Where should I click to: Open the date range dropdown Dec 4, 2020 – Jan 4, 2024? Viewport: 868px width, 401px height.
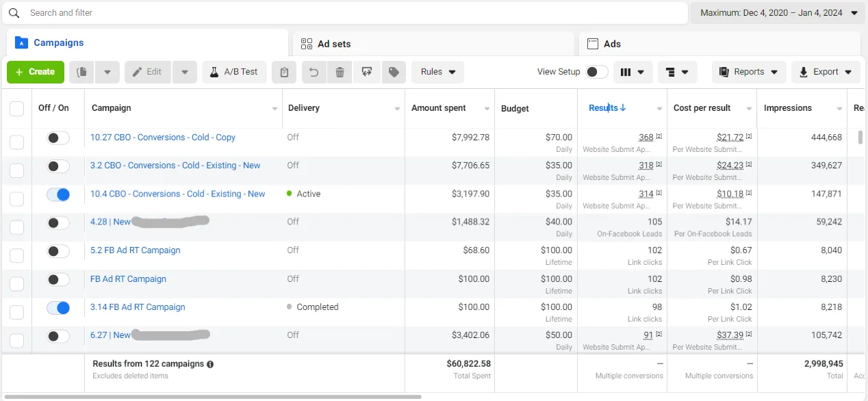[778, 13]
